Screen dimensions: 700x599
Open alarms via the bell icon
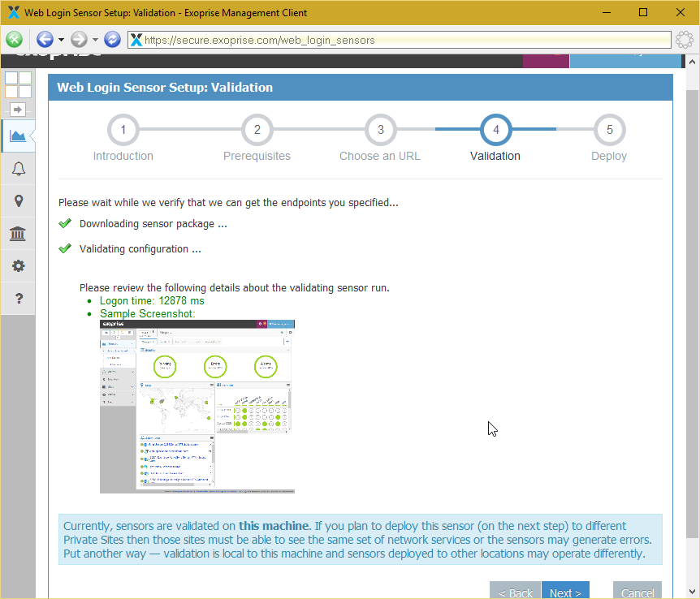click(x=19, y=169)
